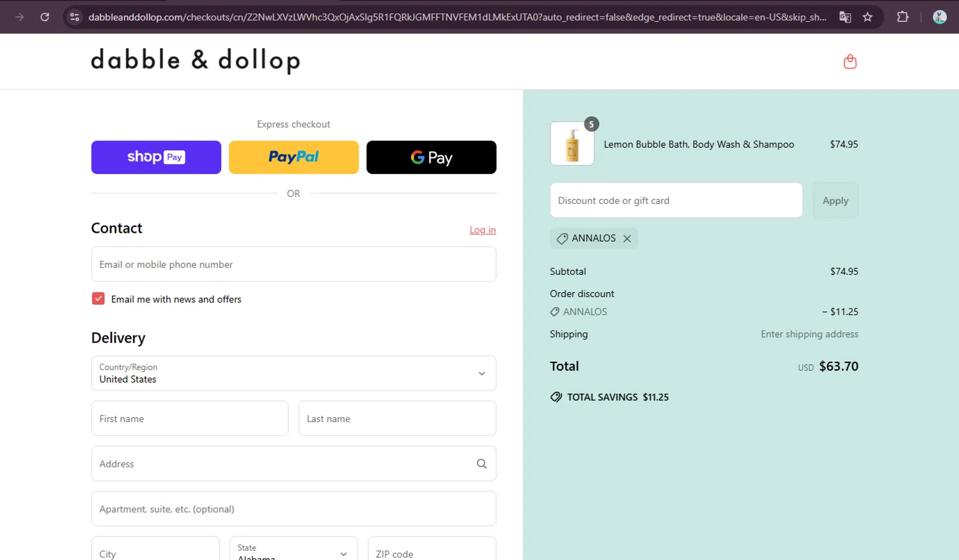Click product name Lemon Bubble Bath, Body Wash & Shampoo
Image resolution: width=959 pixels, height=560 pixels.
pyautogui.click(x=699, y=144)
